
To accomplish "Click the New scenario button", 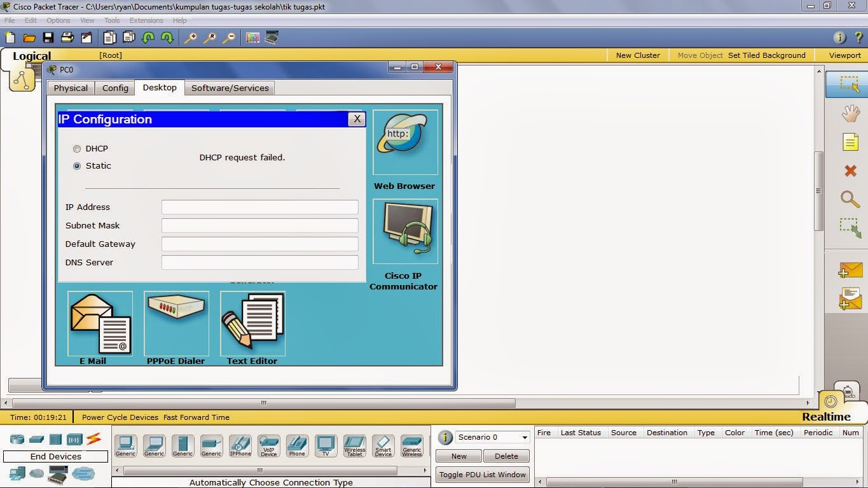I will click(459, 456).
